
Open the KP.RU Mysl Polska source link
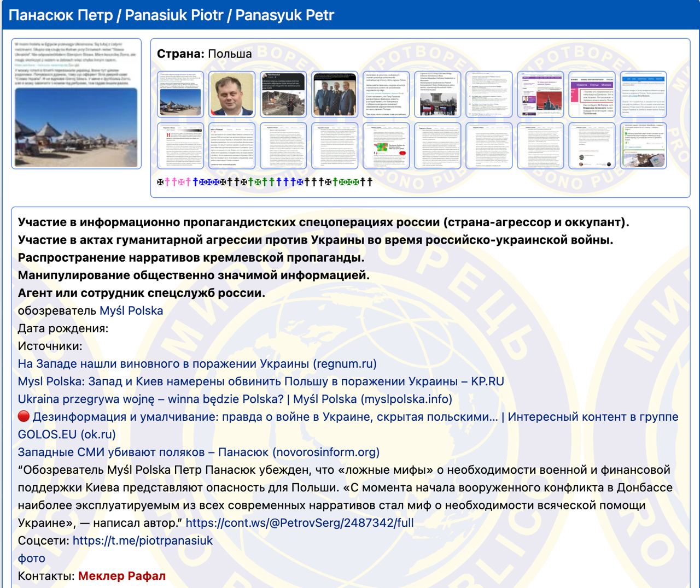pyautogui.click(x=261, y=381)
